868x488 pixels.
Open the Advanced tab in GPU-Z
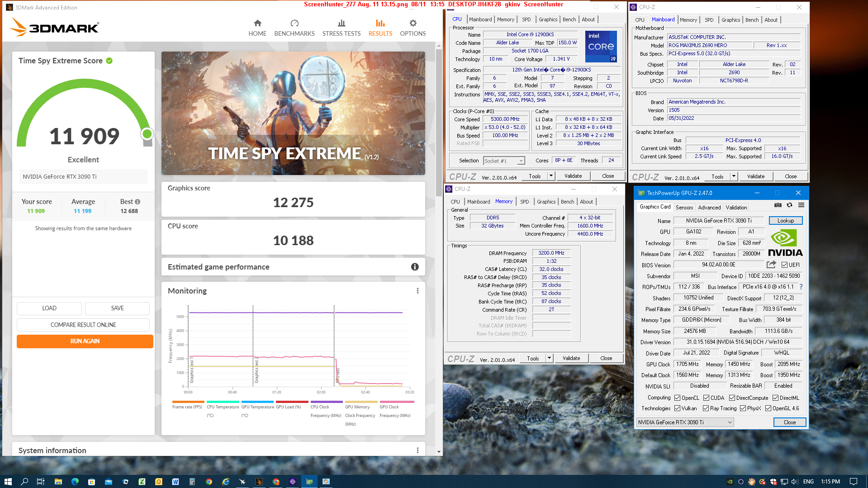click(709, 208)
